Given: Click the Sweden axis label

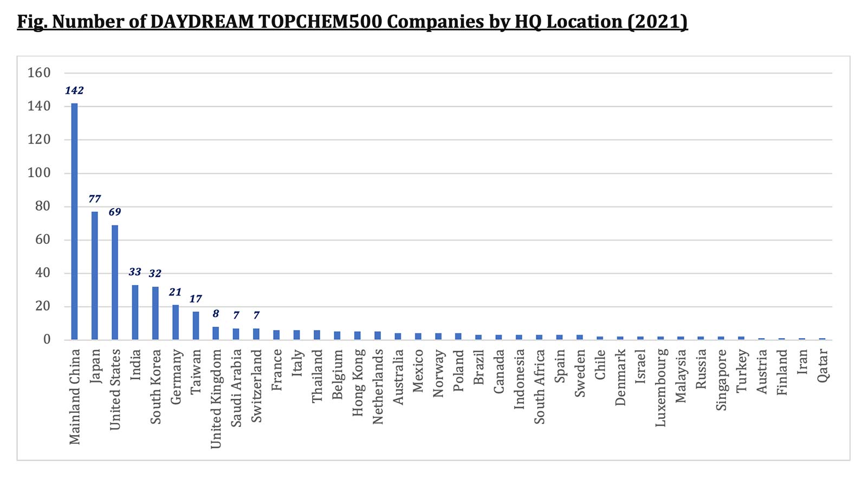Looking at the screenshot, I should 580,373.
